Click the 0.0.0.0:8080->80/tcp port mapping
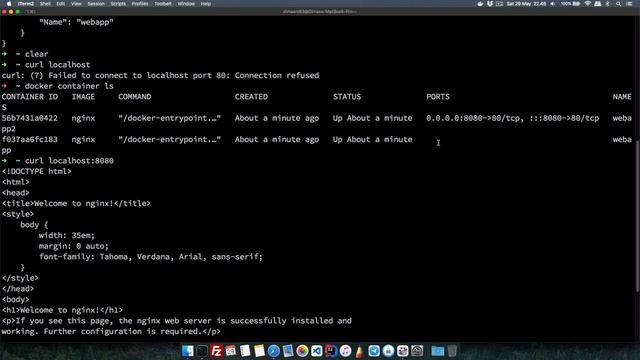640x360 pixels. click(473, 118)
